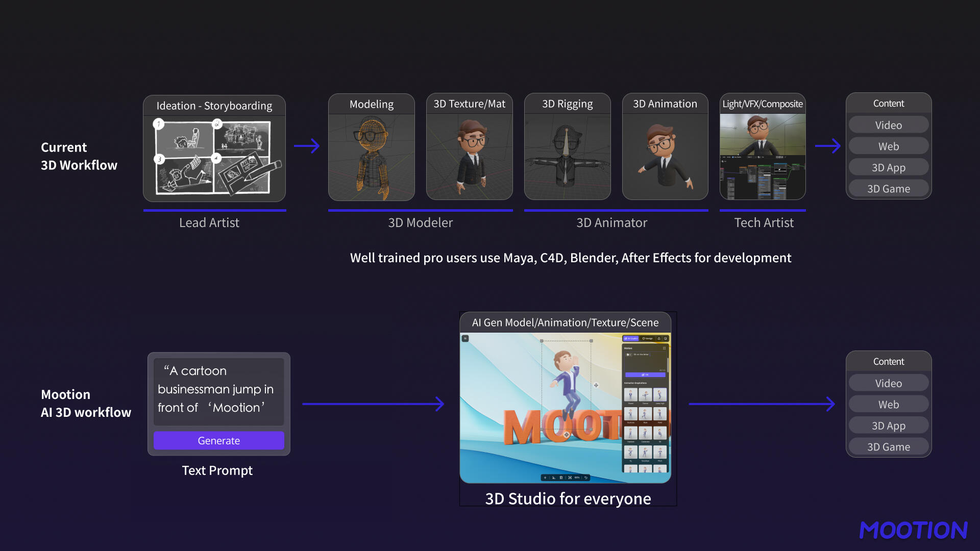Screen dimensions: 980x551
Task: Click the Text Prompt caption
Action: pyautogui.click(x=217, y=470)
